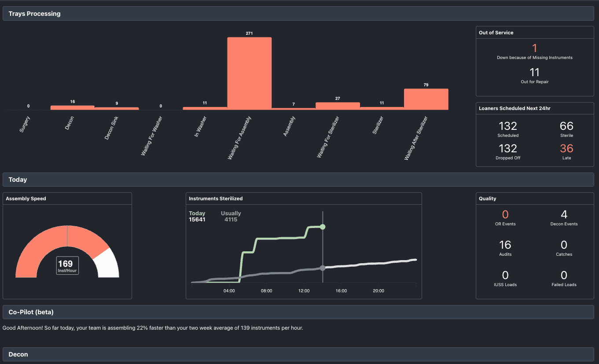Click the Assembly Speed card title
The height and width of the screenshot is (364, 599).
[x=26, y=199]
